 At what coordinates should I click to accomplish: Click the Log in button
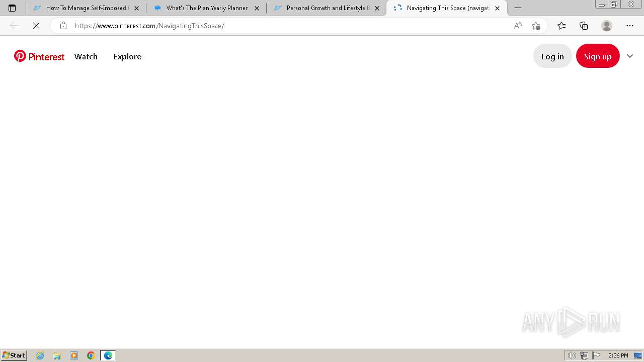coord(552,56)
